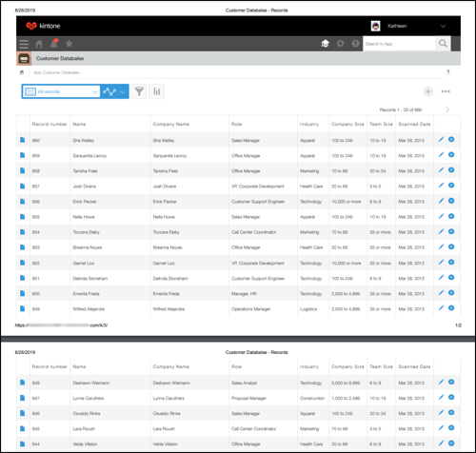Open record 855 details document icon
The image size is (476, 453).
click(22, 217)
